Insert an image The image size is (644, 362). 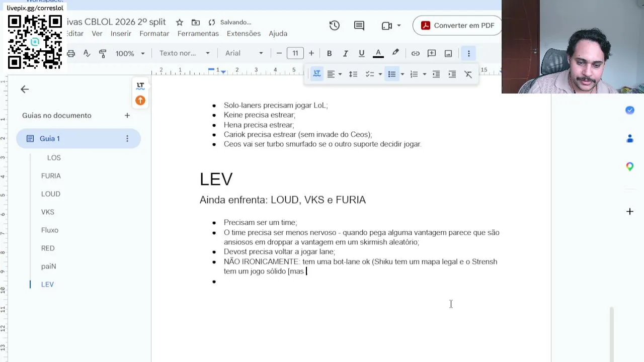coord(448,53)
